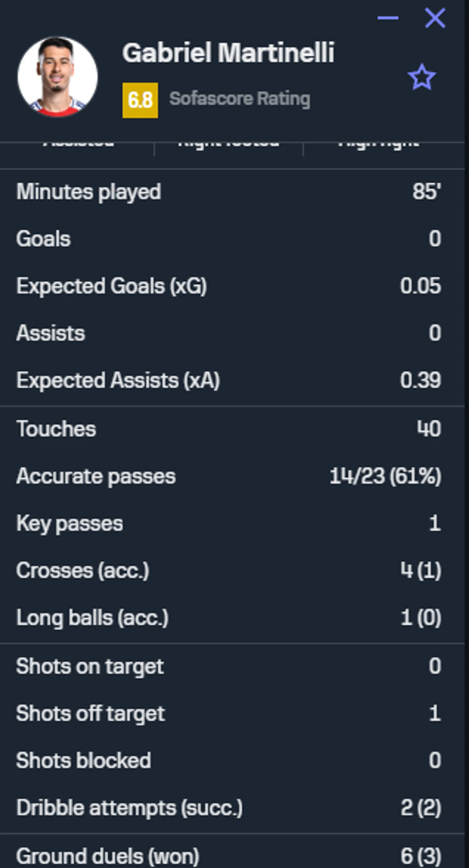The image size is (469, 868).
Task: Select the Touches stat row
Action: 229,429
